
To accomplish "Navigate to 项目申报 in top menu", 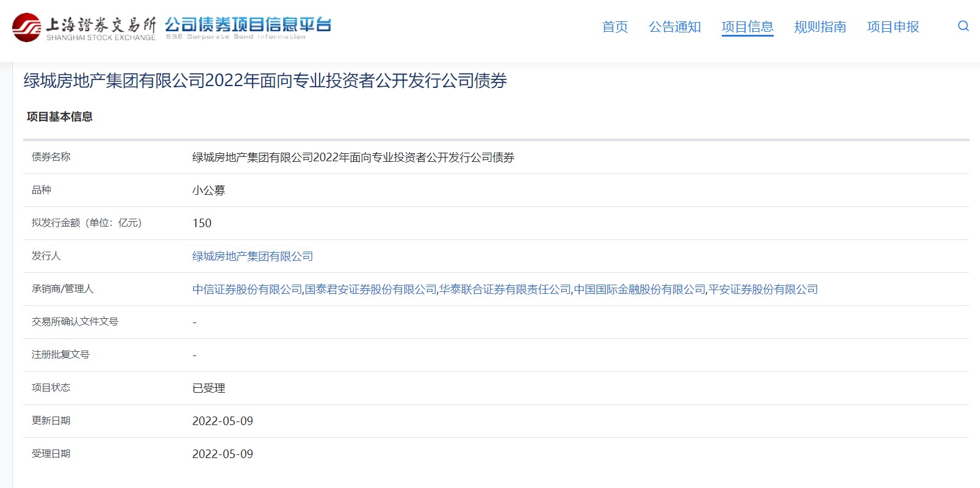I will click(x=893, y=27).
